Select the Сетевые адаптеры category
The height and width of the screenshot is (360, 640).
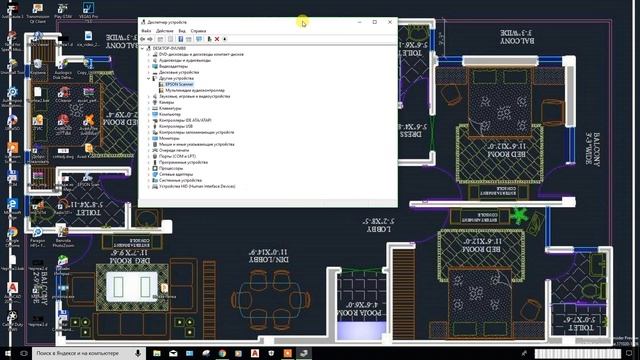click(x=176, y=174)
